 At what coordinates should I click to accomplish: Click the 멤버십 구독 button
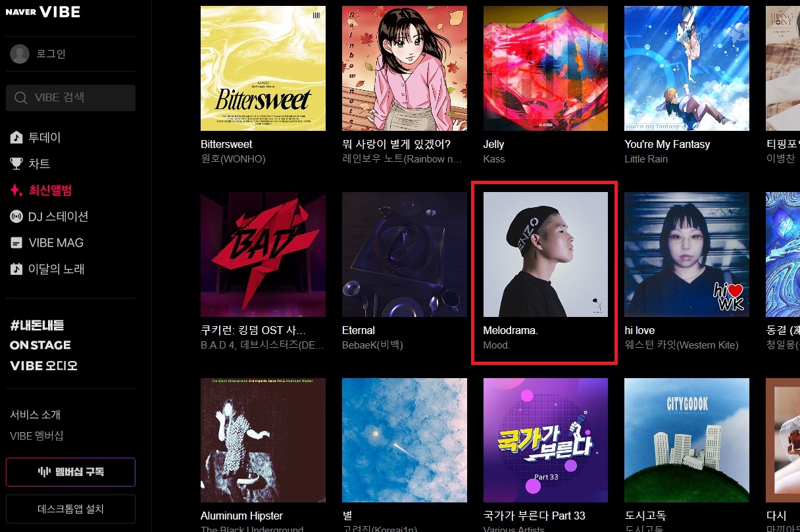point(70,472)
